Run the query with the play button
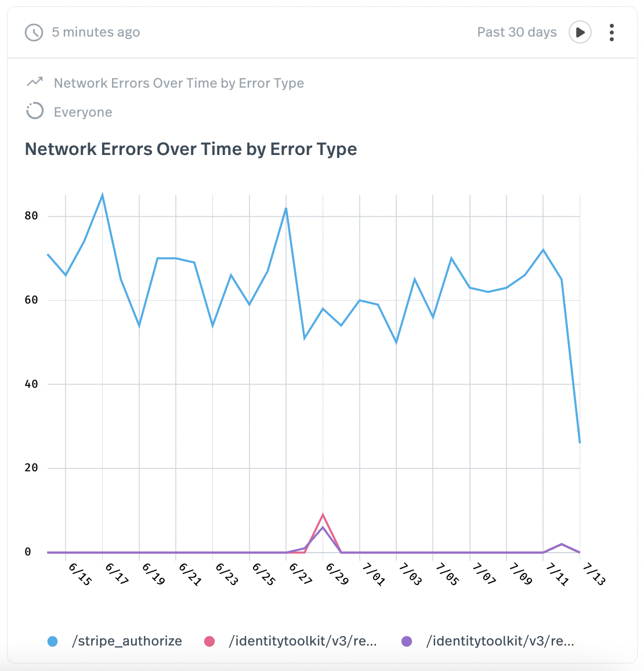644x671 pixels. click(580, 33)
